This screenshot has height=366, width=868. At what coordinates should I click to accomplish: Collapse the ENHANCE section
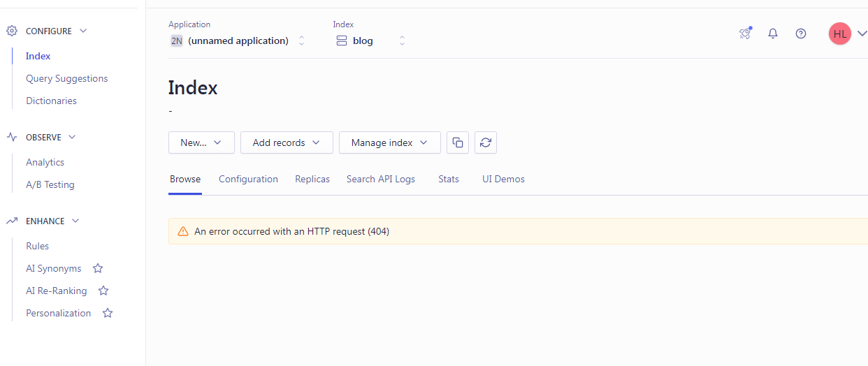point(75,221)
